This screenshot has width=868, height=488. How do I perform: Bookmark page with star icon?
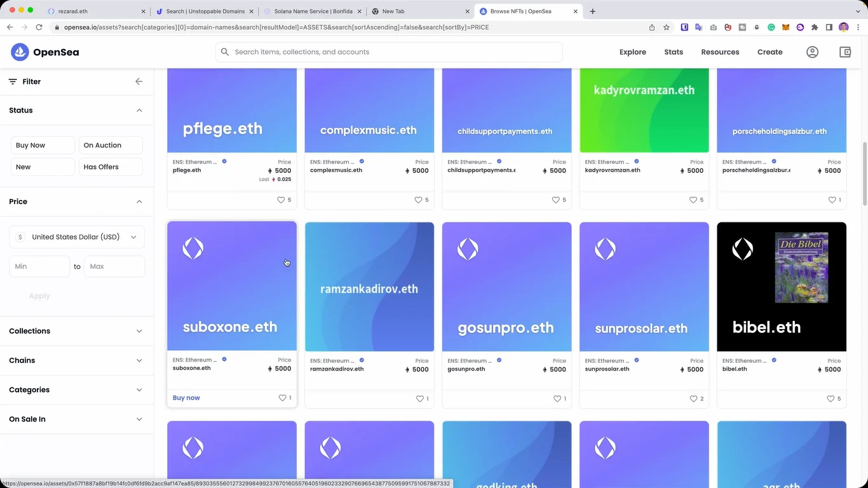(x=666, y=27)
